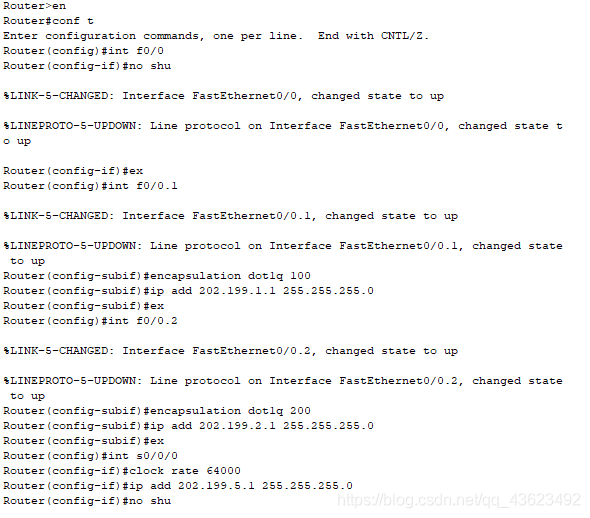Click the 'encapsulation dot1q 100' command line
Image resolution: width=590 pixels, height=518 pixels.
tap(157, 276)
